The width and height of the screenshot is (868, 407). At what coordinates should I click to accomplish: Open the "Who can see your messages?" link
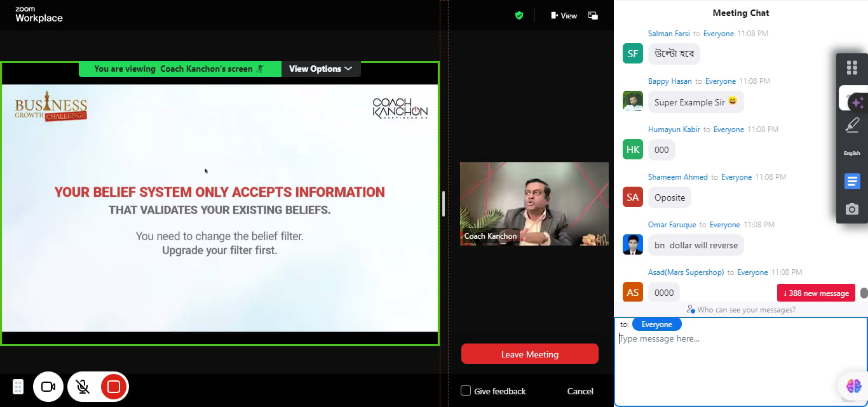pos(741,310)
